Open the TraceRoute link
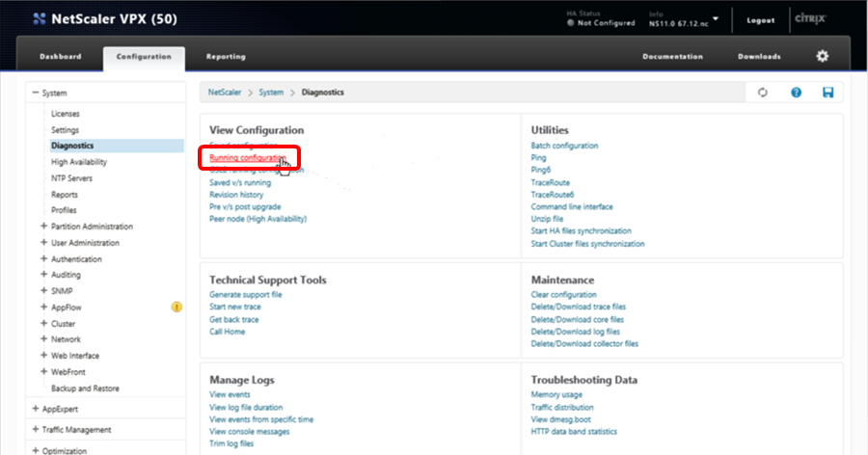 click(551, 182)
